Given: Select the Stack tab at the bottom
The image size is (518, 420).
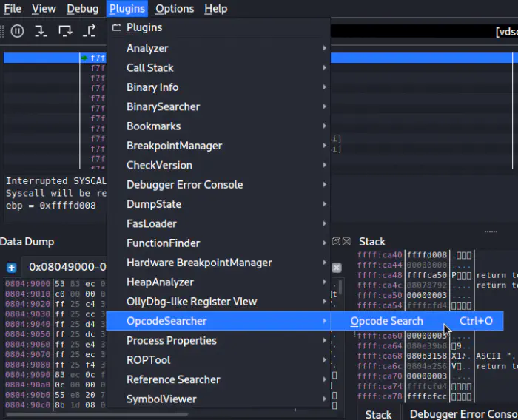Looking at the screenshot, I should [378, 414].
